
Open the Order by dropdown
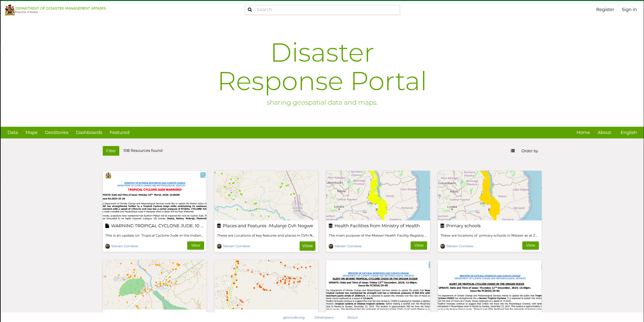(530, 150)
